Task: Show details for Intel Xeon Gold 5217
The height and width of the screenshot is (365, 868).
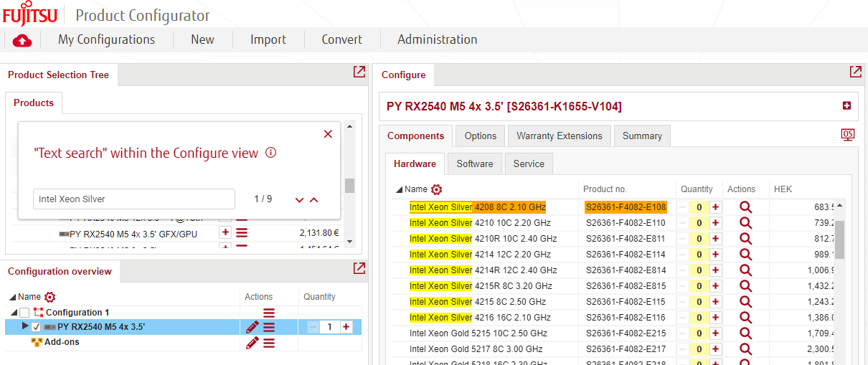Action: click(x=745, y=349)
